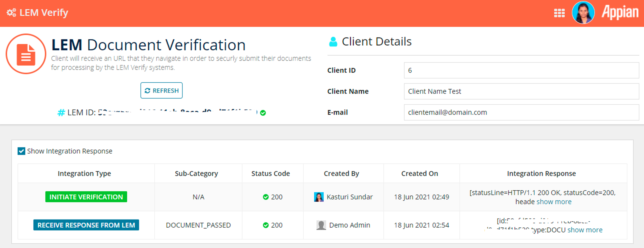This screenshot has height=248, width=644.
Task: Click the '18 Jun 2021 02:54' date
Action: pyautogui.click(x=421, y=225)
